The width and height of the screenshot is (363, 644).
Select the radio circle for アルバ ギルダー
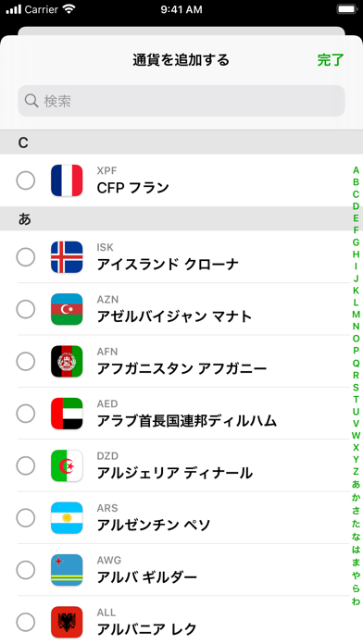pyautogui.click(x=26, y=570)
